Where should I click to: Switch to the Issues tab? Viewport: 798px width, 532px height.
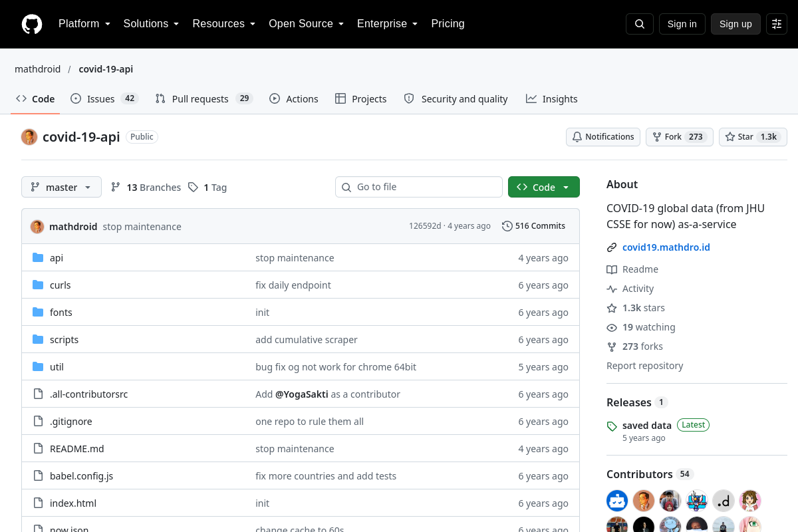104,98
